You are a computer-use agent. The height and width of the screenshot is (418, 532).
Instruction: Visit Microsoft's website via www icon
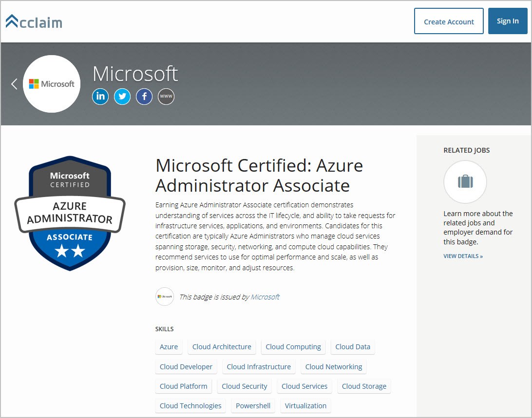[x=166, y=97]
